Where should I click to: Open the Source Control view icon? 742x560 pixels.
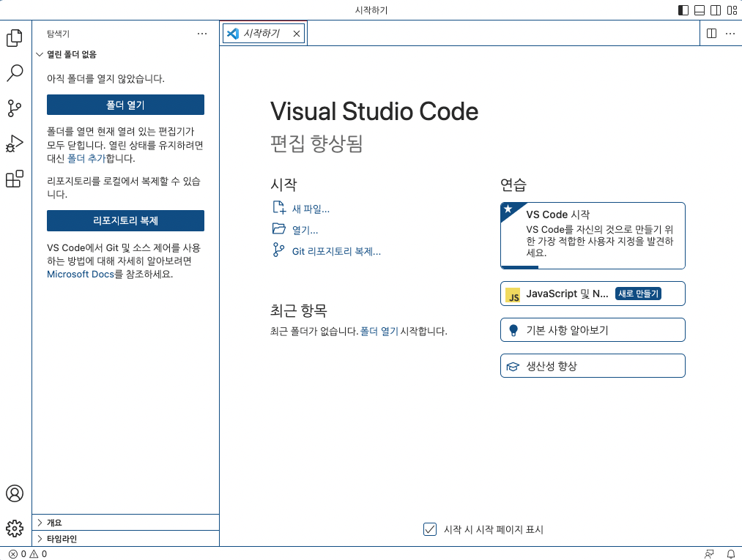pyautogui.click(x=15, y=108)
